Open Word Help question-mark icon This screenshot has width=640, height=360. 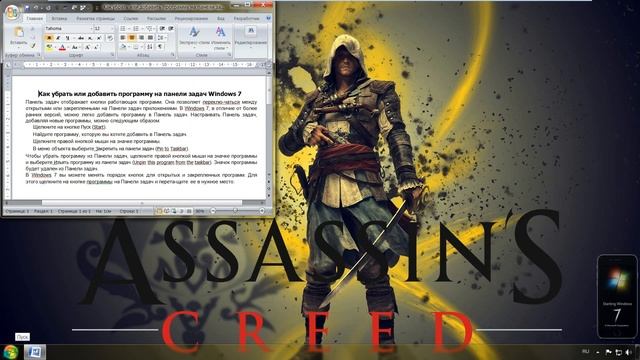click(269, 18)
